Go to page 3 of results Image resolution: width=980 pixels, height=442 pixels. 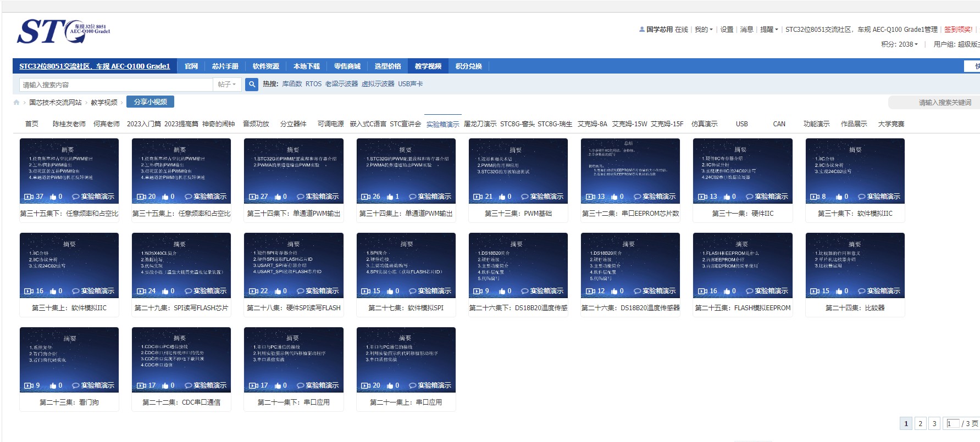pos(934,423)
